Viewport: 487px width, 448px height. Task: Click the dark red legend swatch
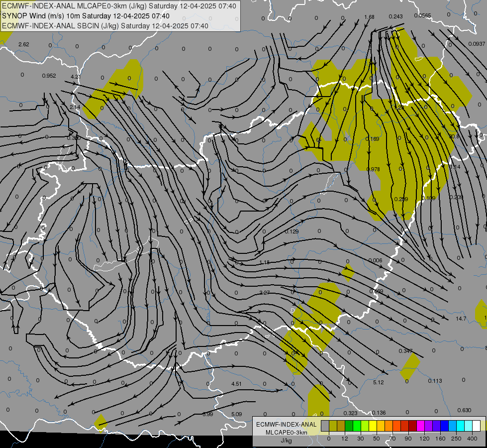coord(413,426)
